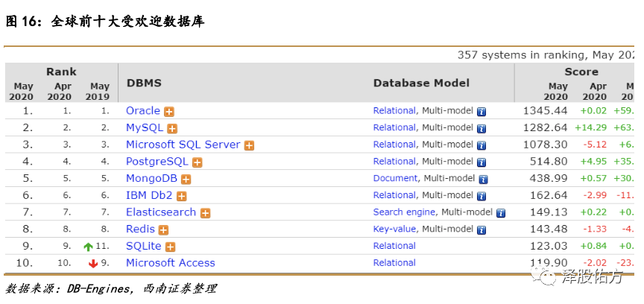The image size is (644, 304).
Task: Click the Rank column group header
Action: click(x=61, y=72)
